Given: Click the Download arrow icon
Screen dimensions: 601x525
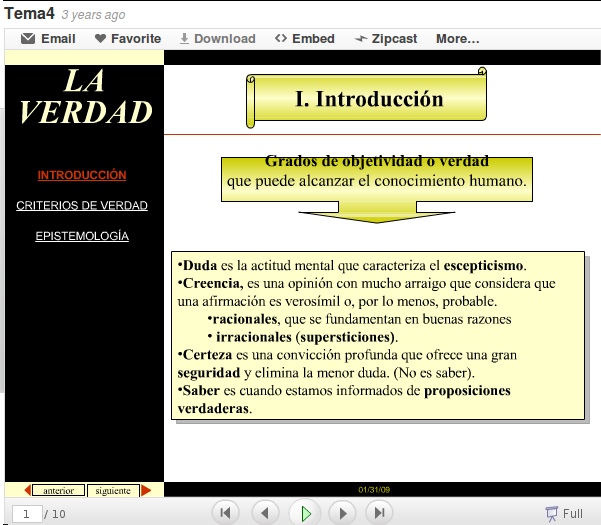Looking at the screenshot, I should (184, 39).
